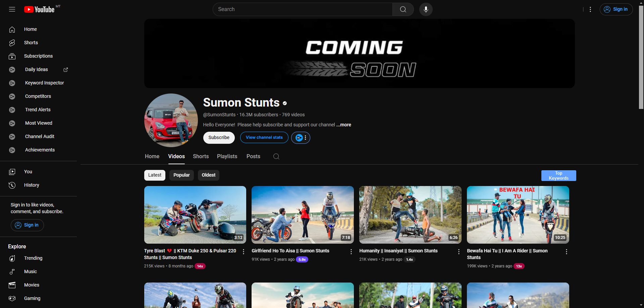Open Movies in Explore
Viewport: 644px width, 308px height.
click(38, 285)
